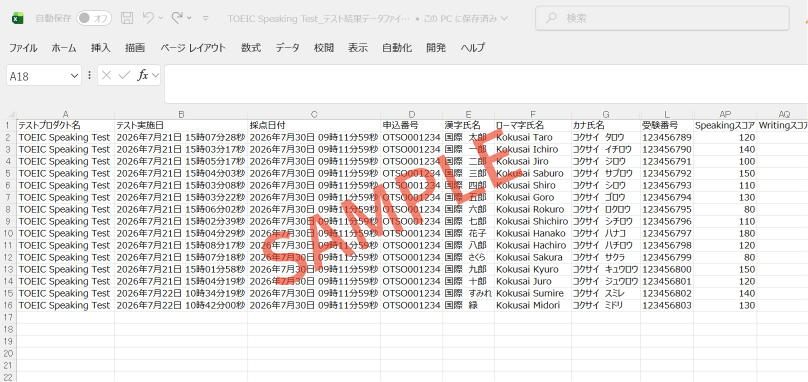Viewport: 808px width, 382px height.
Task: Select the cell Kokusai Taro
Action: tap(533, 138)
